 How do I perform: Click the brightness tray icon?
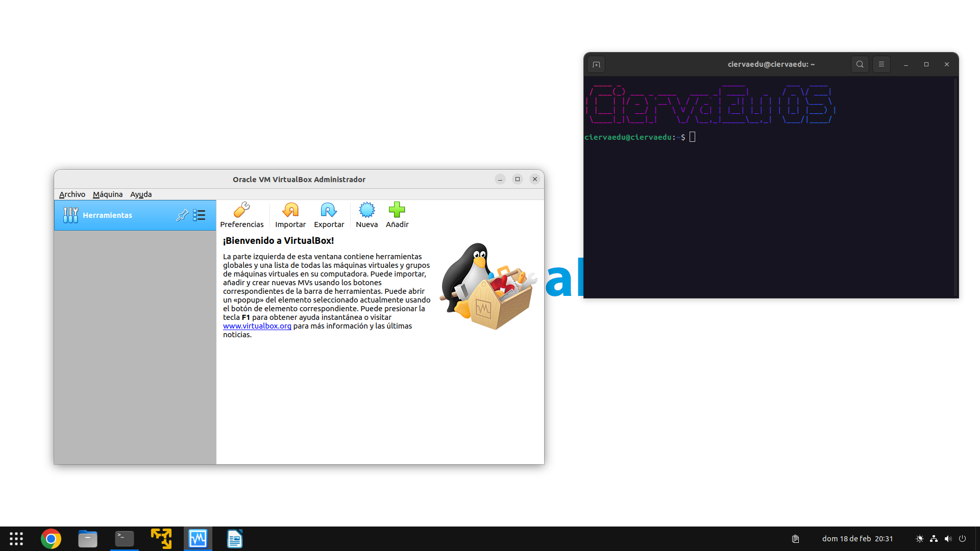coord(920,539)
